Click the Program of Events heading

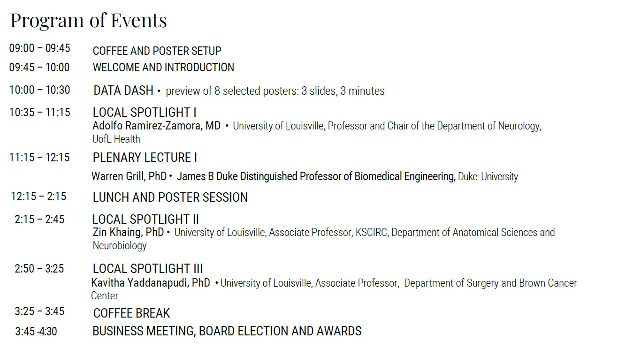[88, 21]
